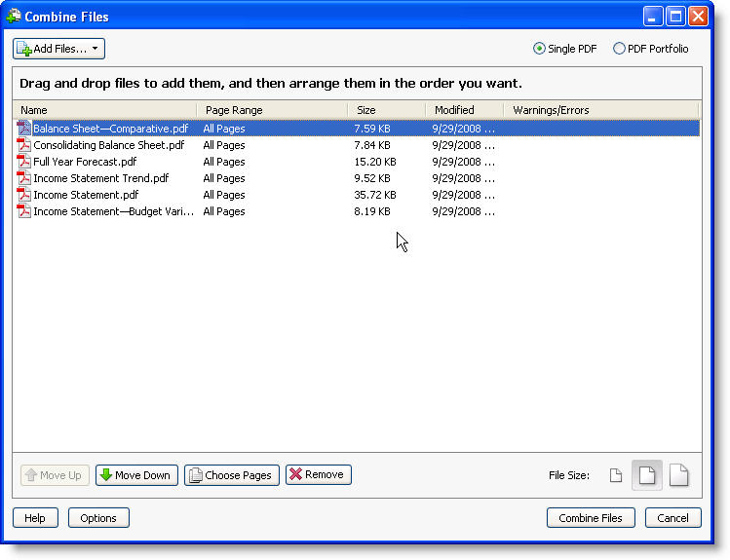Click PDF icon of Balance Sheet—Comparative.pdf
The width and height of the screenshot is (730, 560).
coord(23,129)
